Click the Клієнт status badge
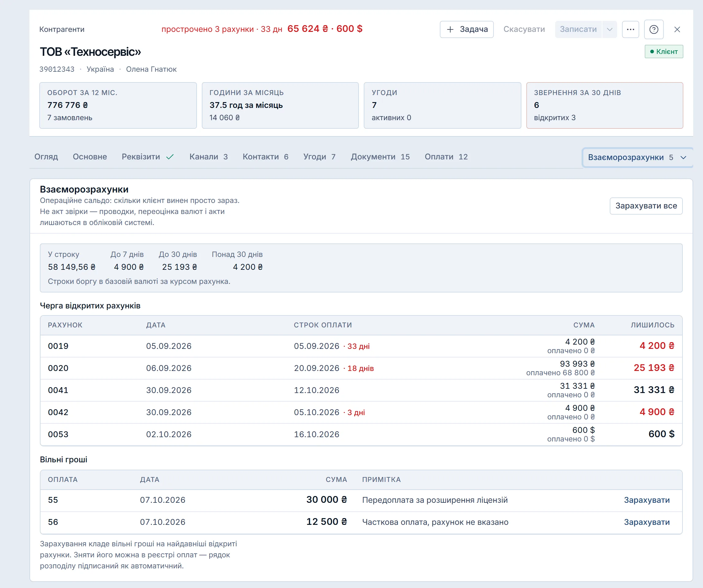The height and width of the screenshot is (588, 703). point(664,52)
